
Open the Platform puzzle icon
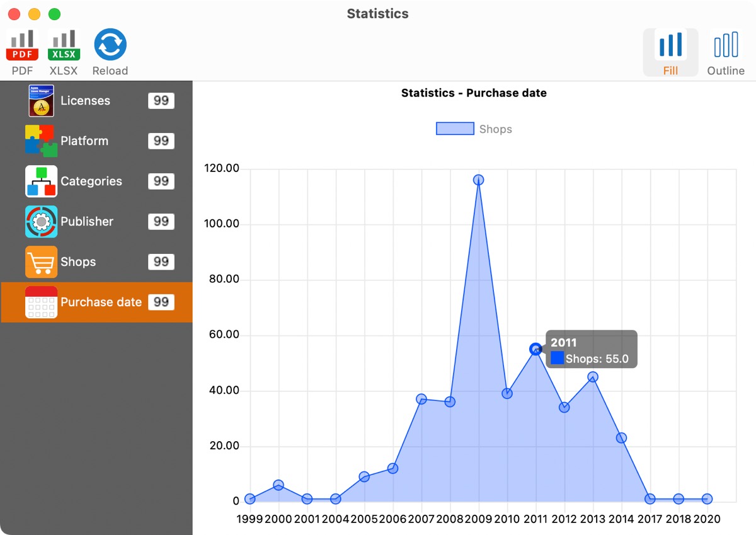tap(41, 141)
